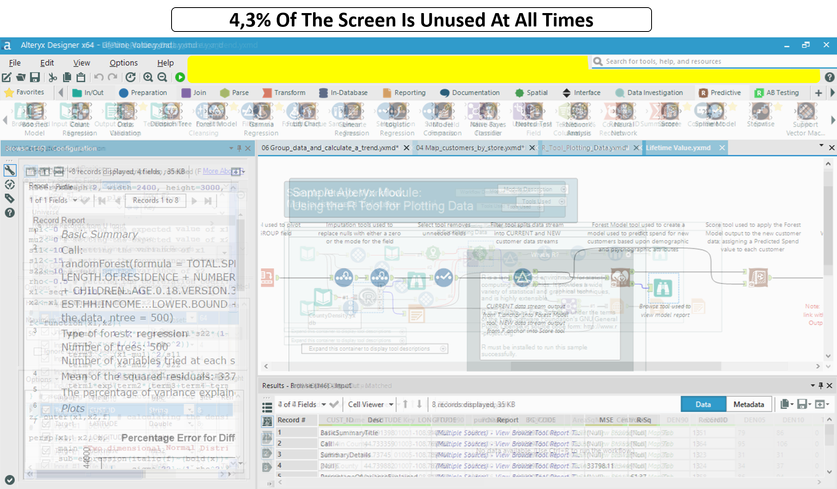Undo the last action
837x489 pixels.
(x=99, y=77)
